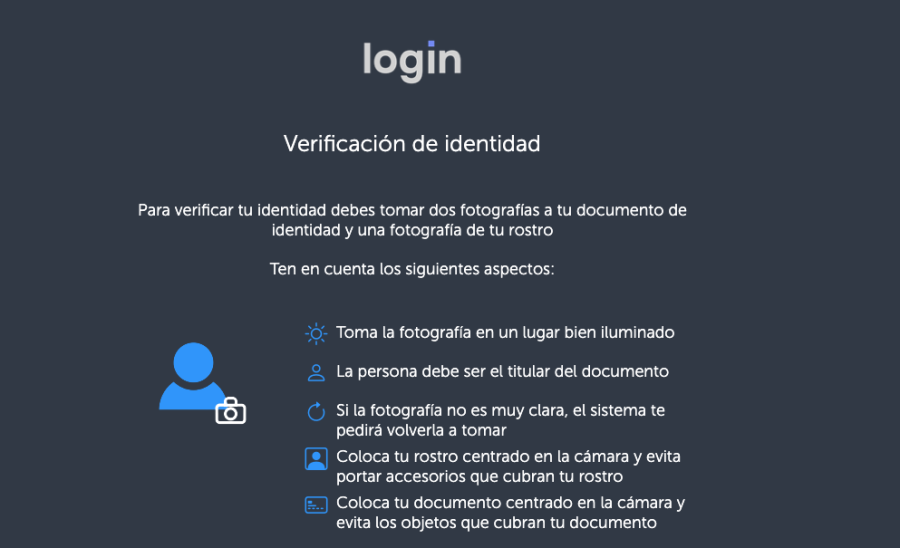Screen dimensions: 900x548
Task: Click the Coloca tu documento centrado instruction
Action: (x=511, y=512)
